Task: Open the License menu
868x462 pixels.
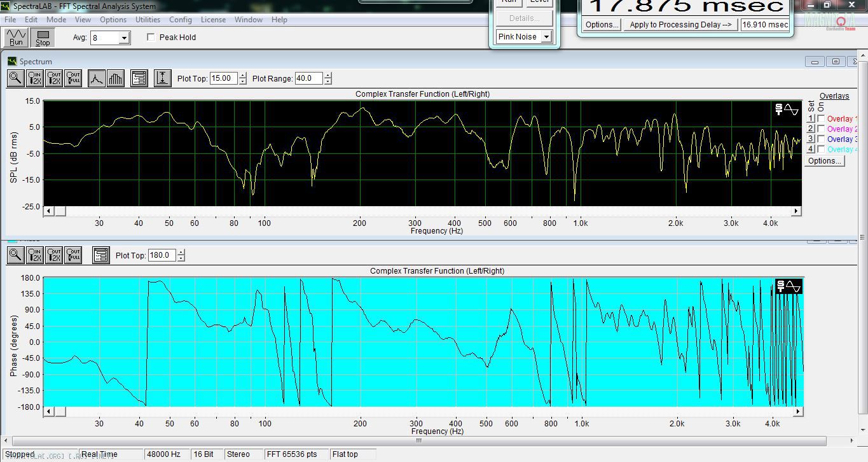Action: tap(213, 20)
